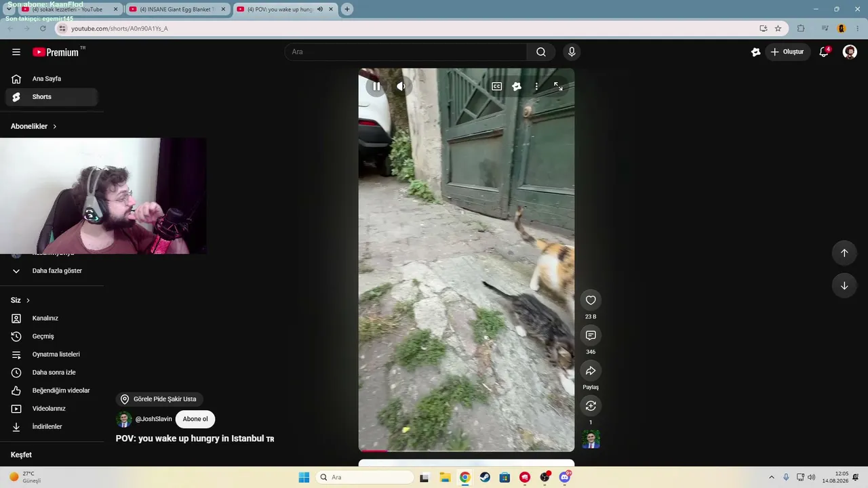Open Beğendiğim videolar
The image size is (868, 488).
pyautogui.click(x=52, y=390)
